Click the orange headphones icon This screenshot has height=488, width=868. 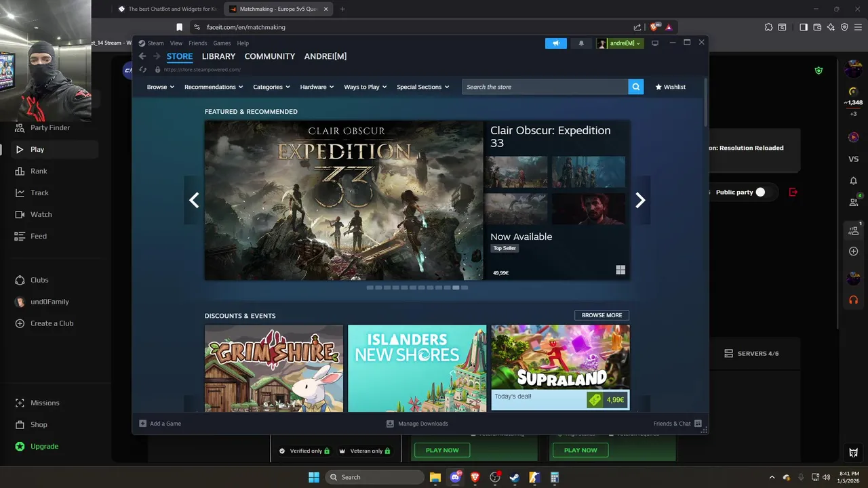(854, 300)
